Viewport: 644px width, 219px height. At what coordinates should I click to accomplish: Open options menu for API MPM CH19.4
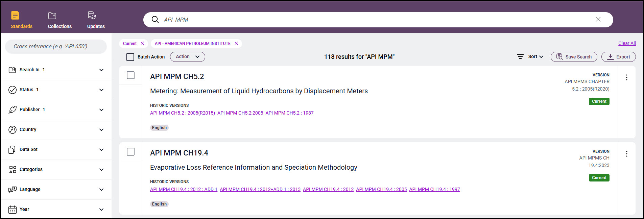click(x=626, y=154)
